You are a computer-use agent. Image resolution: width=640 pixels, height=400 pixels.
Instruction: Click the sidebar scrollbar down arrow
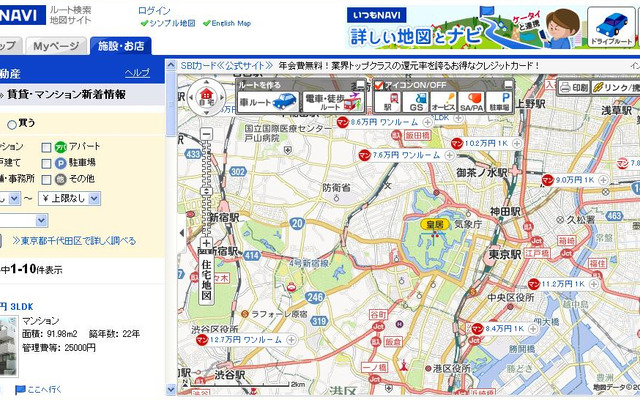[171, 390]
